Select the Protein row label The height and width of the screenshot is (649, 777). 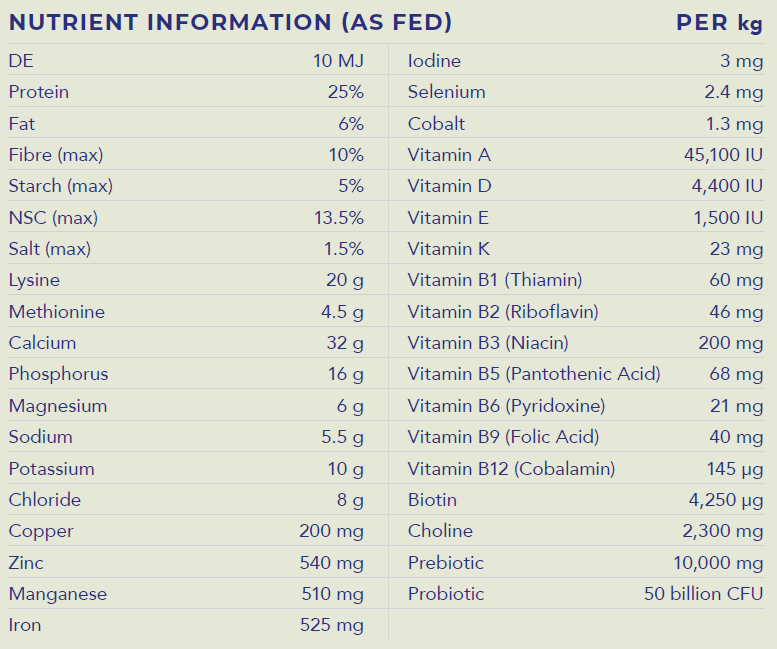[39, 92]
